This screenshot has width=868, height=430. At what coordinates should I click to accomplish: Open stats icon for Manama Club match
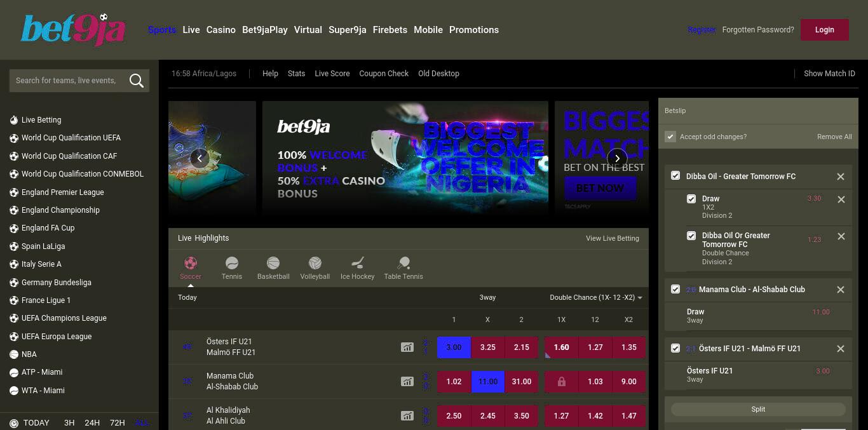click(407, 382)
